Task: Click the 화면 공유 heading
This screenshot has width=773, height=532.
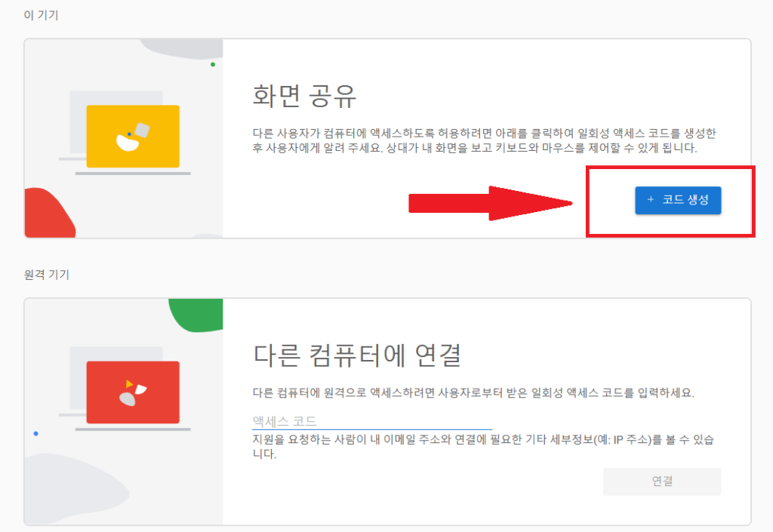Action: 304,96
